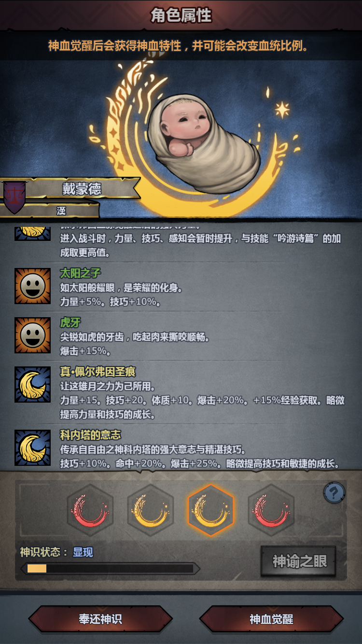
Task: Tap the 真·佩尔弗因圣痕 moon icon
Action: [32, 385]
